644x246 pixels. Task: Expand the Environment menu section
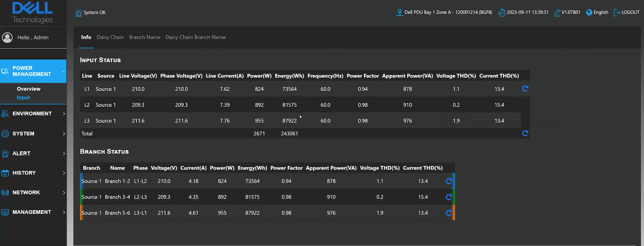pyautogui.click(x=33, y=114)
